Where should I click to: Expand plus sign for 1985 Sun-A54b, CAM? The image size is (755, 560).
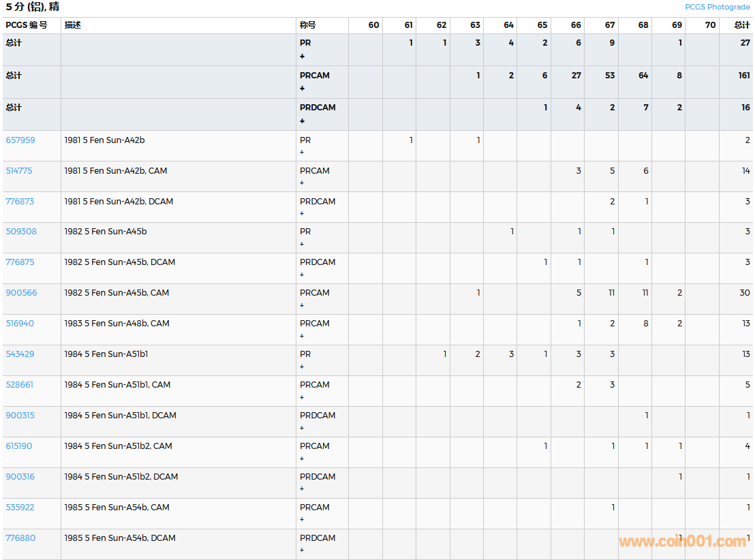click(303, 520)
